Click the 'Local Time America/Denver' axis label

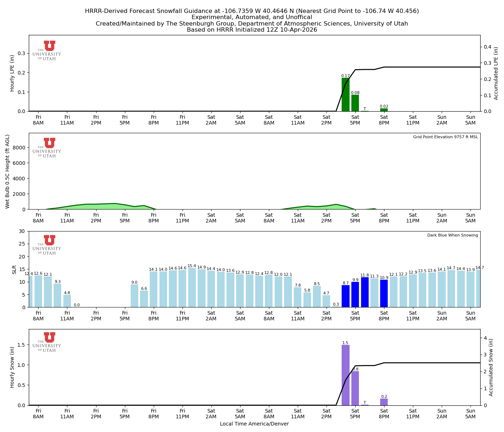tap(255, 424)
